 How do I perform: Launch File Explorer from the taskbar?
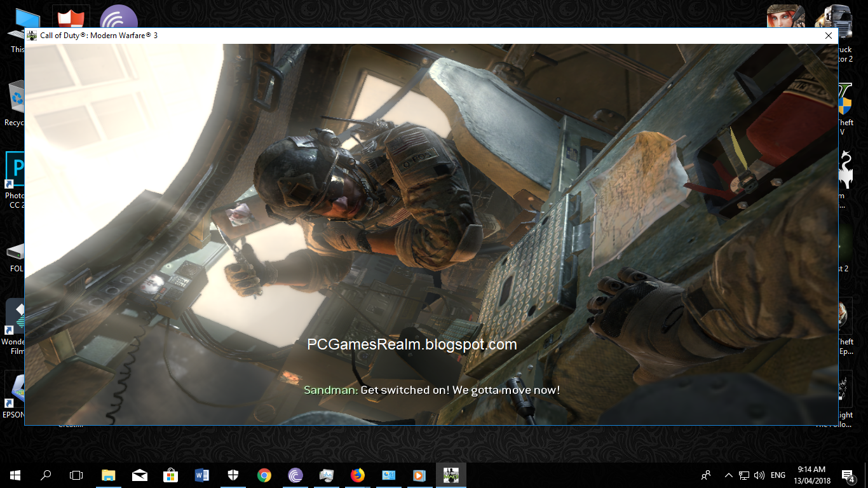click(x=109, y=475)
